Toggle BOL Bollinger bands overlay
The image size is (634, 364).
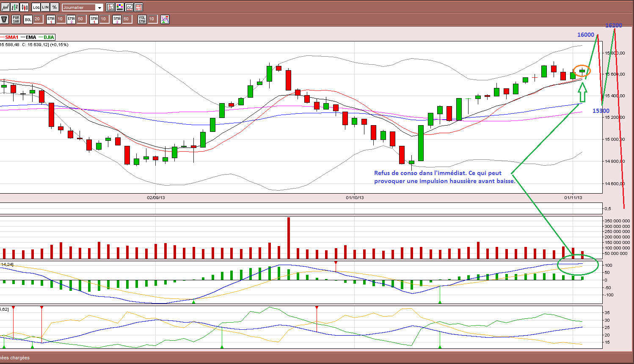click(x=28, y=19)
